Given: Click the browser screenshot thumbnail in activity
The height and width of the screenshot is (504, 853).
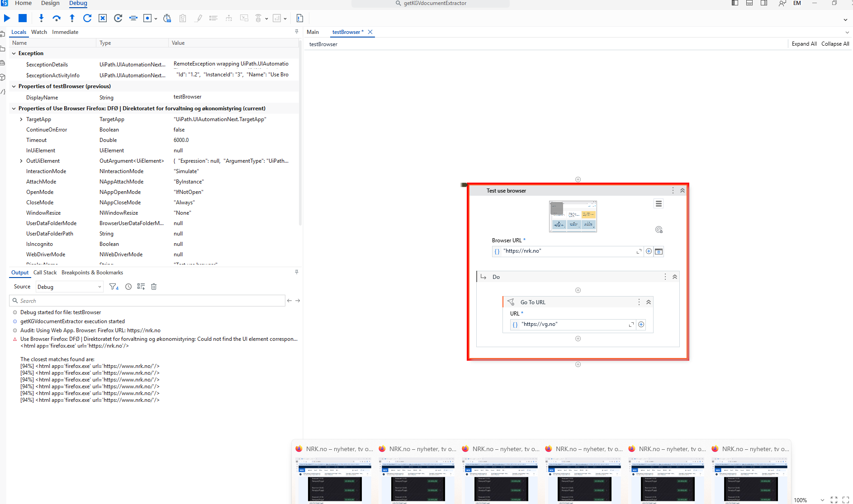Looking at the screenshot, I should [x=573, y=217].
